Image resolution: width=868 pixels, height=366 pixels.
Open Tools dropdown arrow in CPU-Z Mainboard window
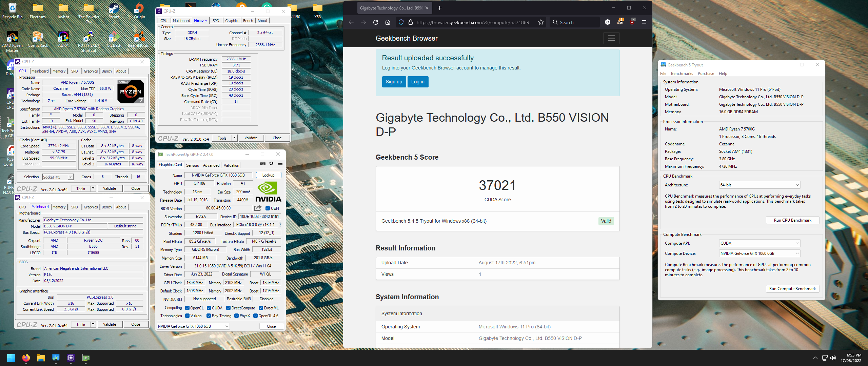[x=93, y=324]
